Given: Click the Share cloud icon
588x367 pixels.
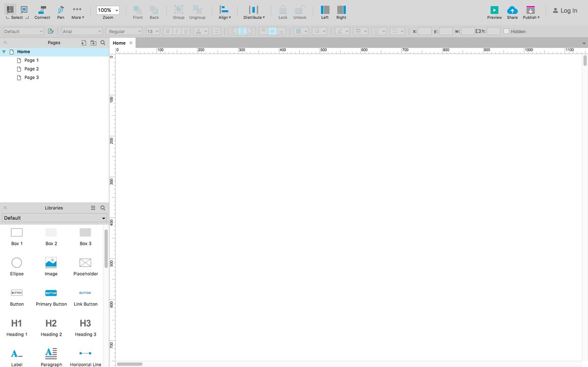Looking at the screenshot, I should (x=512, y=10).
